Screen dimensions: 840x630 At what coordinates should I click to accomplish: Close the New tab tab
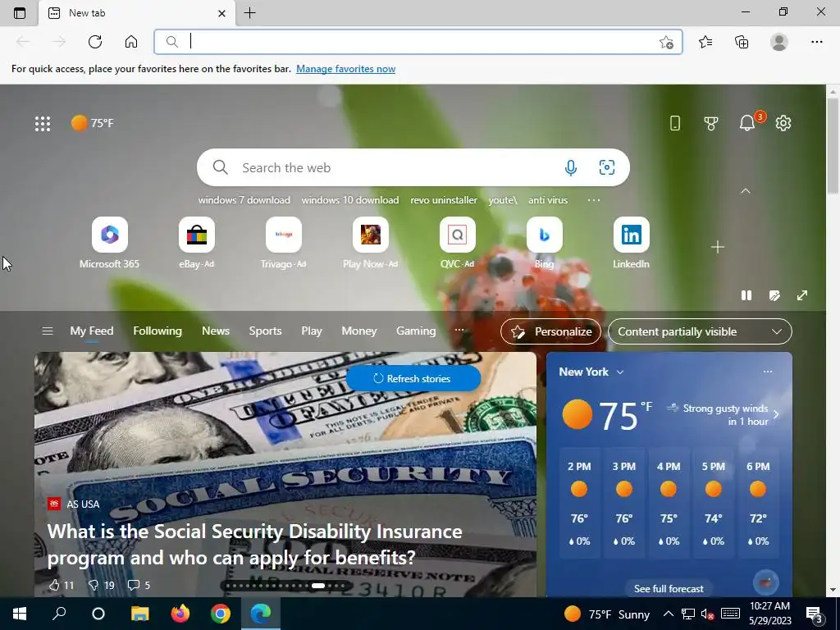(x=221, y=13)
